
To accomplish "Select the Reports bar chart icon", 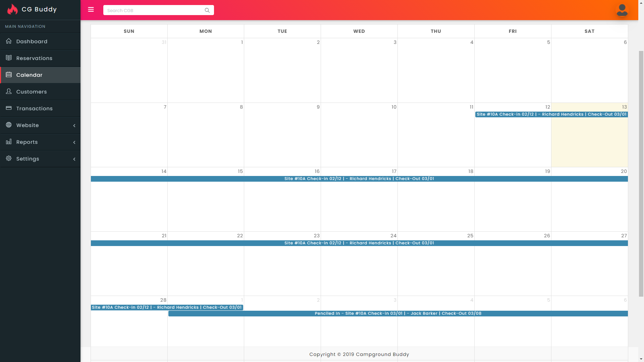I will click(9, 142).
